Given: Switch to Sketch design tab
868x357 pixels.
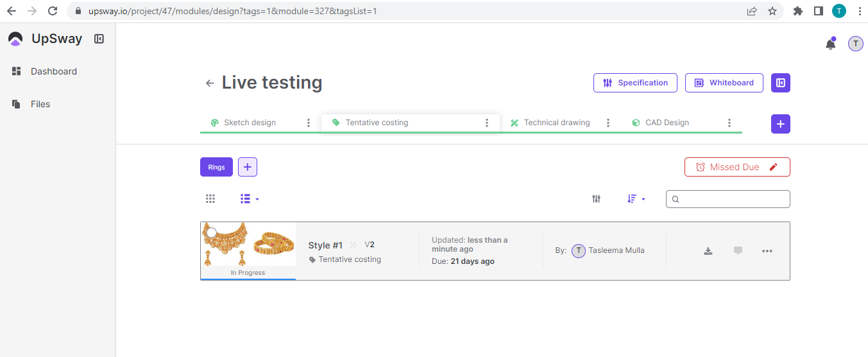Looking at the screenshot, I should (250, 123).
